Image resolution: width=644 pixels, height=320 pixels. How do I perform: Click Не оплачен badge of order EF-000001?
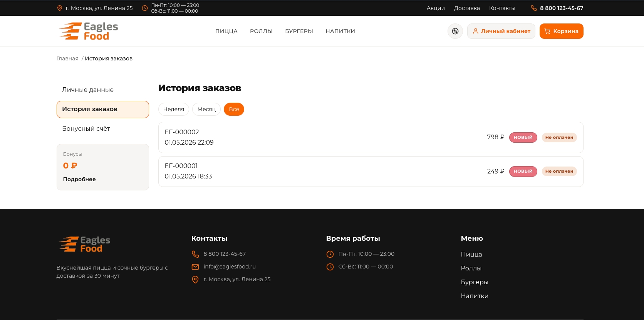(559, 172)
